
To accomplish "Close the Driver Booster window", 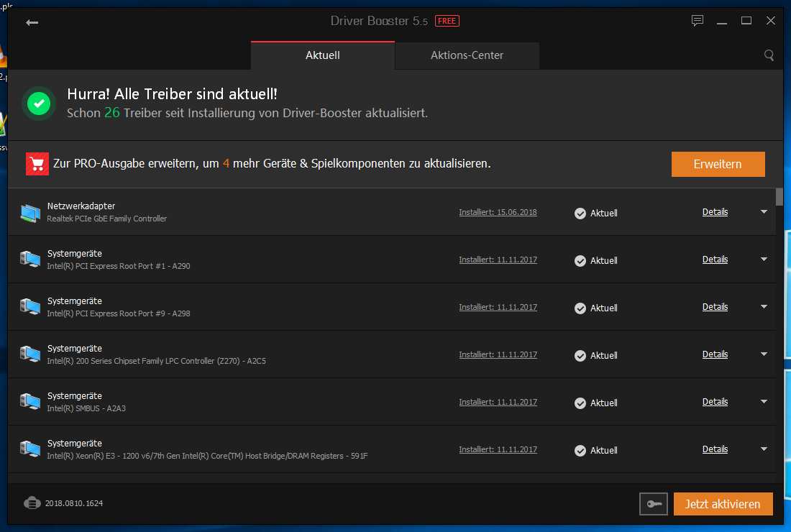I will click(770, 21).
